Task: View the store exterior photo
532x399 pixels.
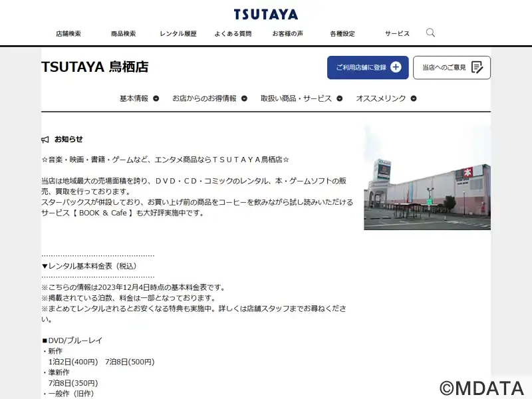Action: [427, 178]
